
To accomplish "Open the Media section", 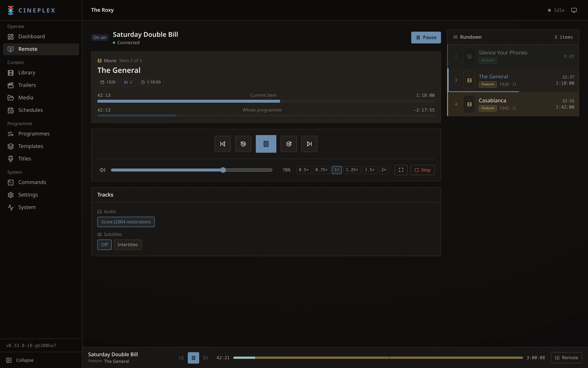I will 41,98.
